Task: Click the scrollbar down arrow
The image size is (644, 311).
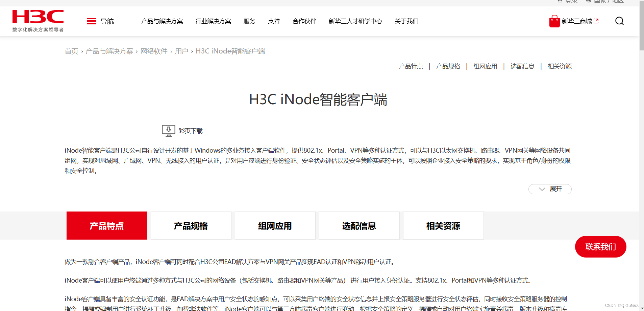Action: pos(641,308)
